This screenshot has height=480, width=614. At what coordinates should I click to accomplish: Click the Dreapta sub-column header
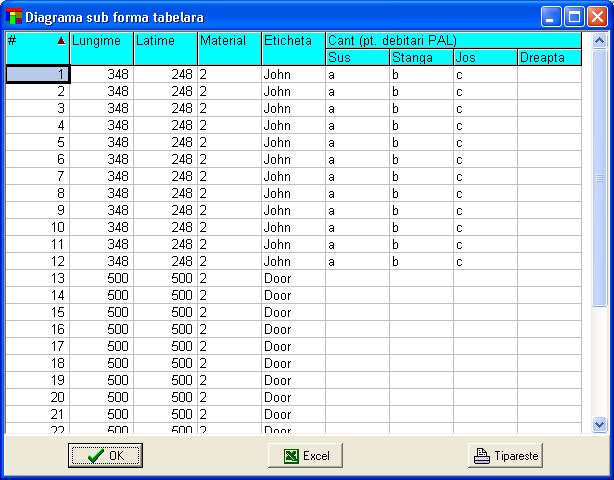[x=548, y=58]
